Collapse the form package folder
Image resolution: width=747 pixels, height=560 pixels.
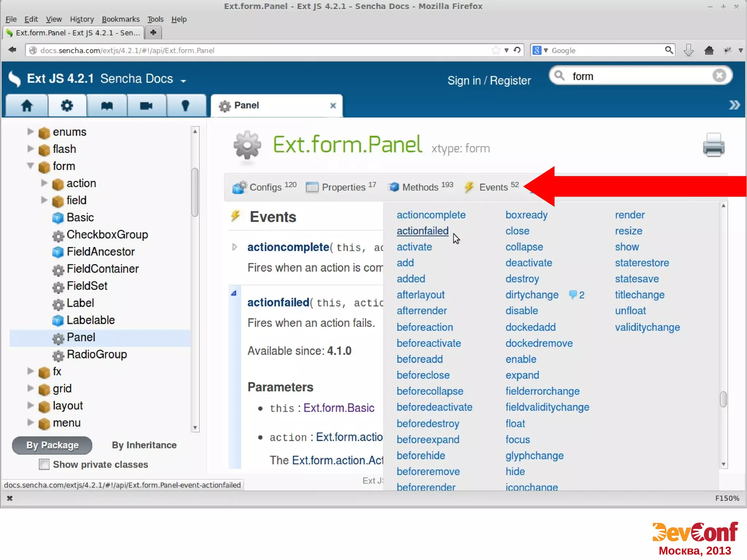click(31, 166)
